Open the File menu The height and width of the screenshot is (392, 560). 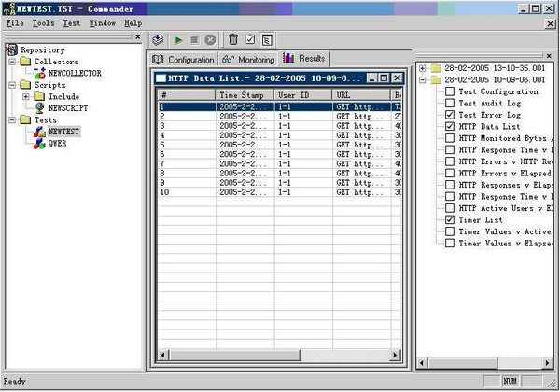(x=15, y=23)
